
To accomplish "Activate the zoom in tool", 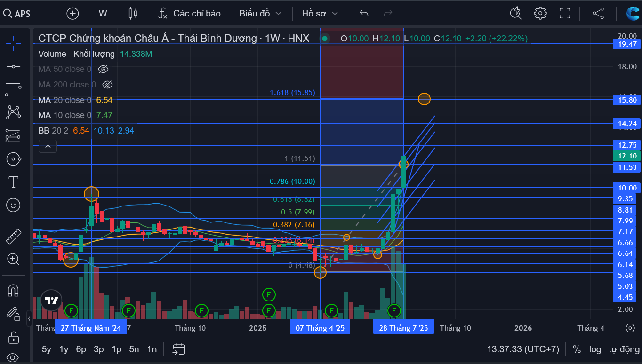I will [13, 259].
